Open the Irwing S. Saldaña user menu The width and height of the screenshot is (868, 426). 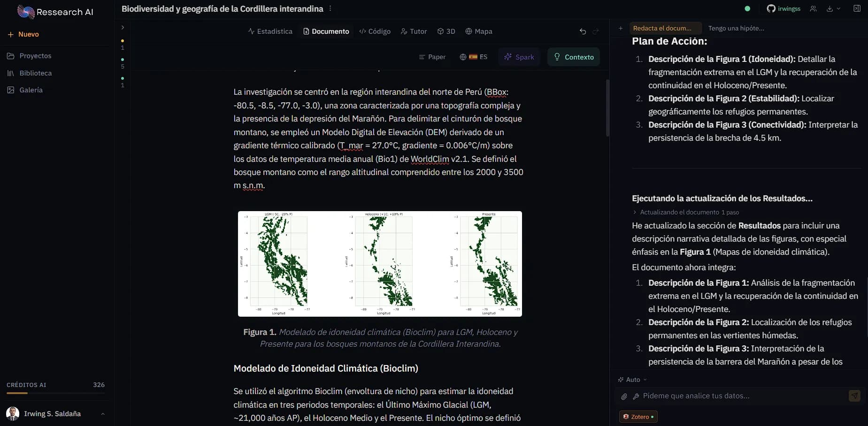pos(56,414)
